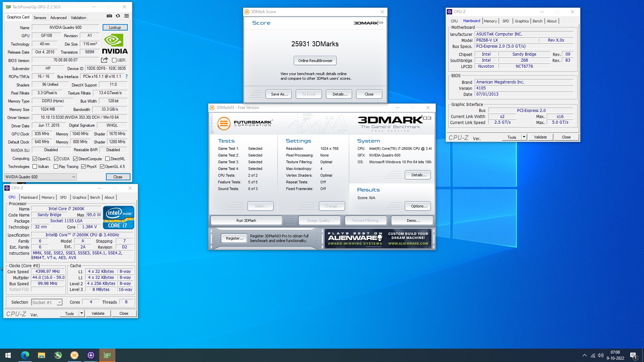Image resolution: width=644 pixels, height=362 pixels.
Task: Click the CPU-Z Mainboard window title icon
Action: click(x=450, y=12)
